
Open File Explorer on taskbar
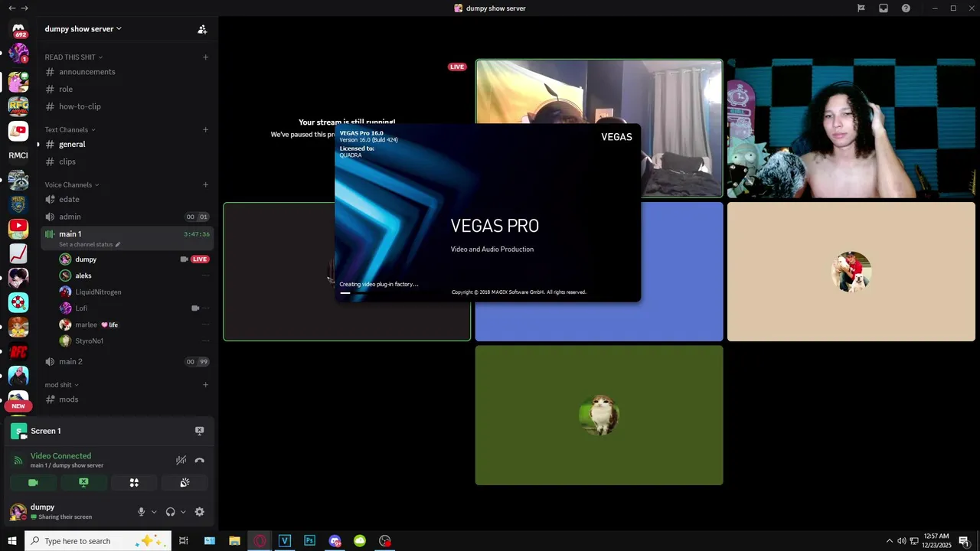click(x=234, y=541)
